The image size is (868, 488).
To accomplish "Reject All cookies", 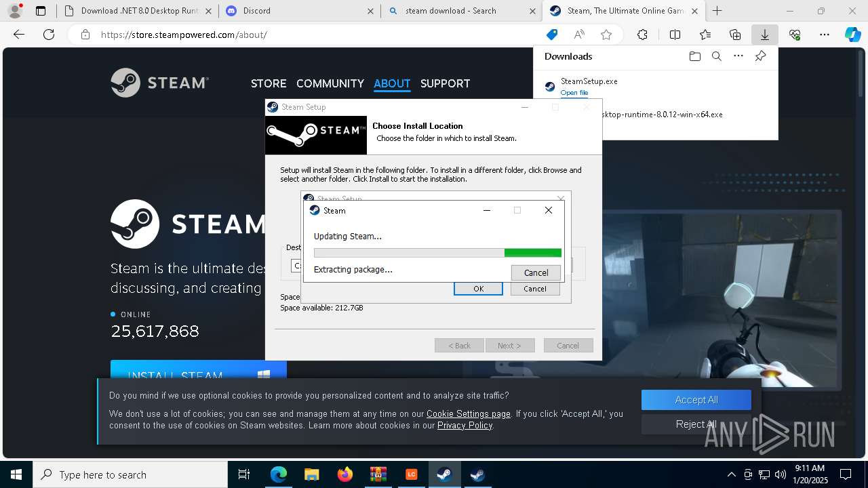I will coord(696,424).
